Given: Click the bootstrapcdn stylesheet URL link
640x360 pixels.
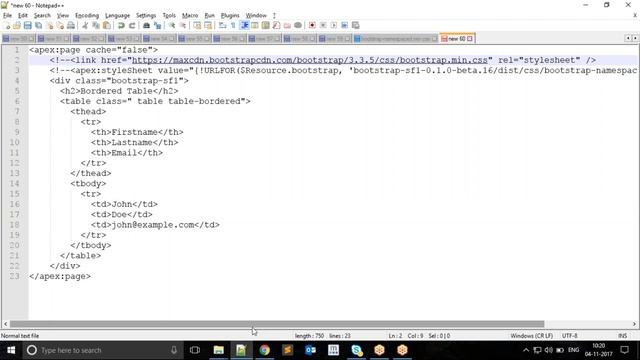Looking at the screenshot, I should [310, 60].
